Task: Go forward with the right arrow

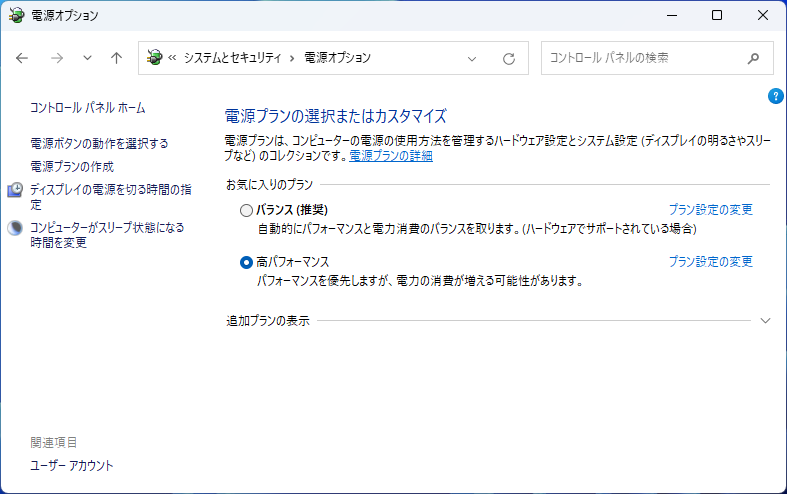Action: tap(57, 58)
